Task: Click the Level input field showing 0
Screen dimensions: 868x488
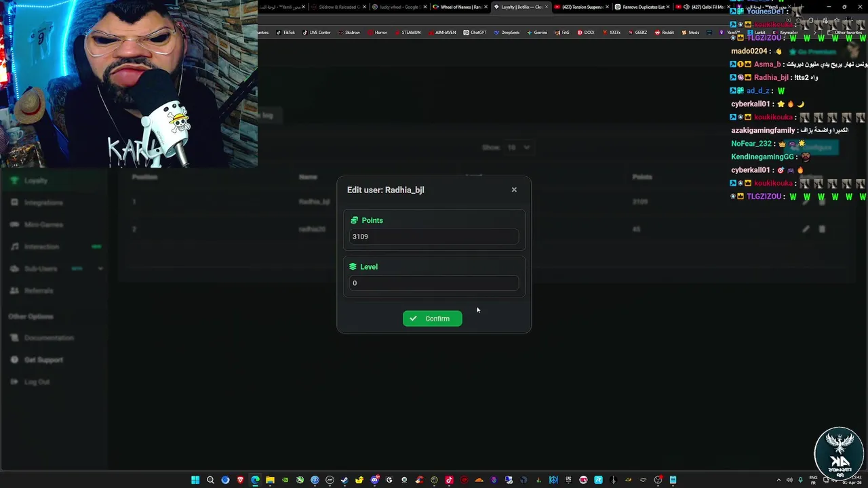Action: [434, 283]
